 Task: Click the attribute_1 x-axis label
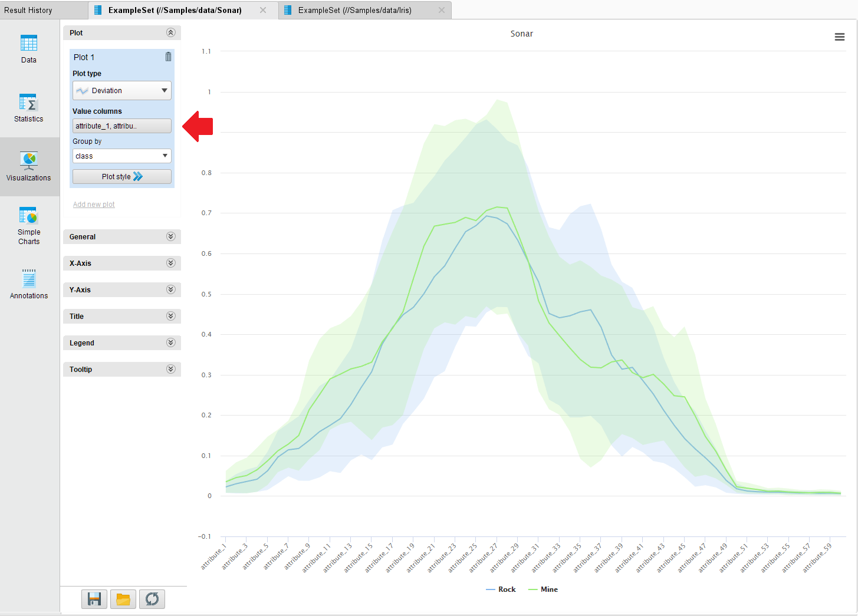[x=213, y=556]
